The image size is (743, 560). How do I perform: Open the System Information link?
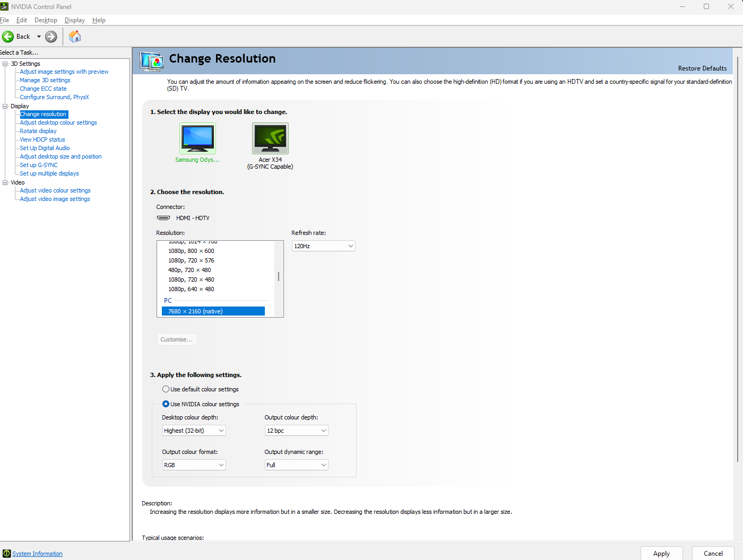tap(37, 554)
